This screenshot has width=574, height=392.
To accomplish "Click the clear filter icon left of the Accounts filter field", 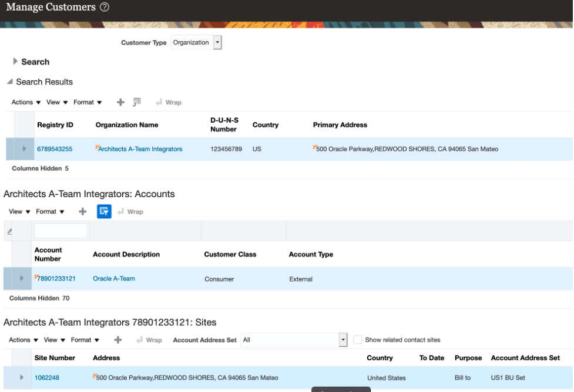I will point(9,232).
